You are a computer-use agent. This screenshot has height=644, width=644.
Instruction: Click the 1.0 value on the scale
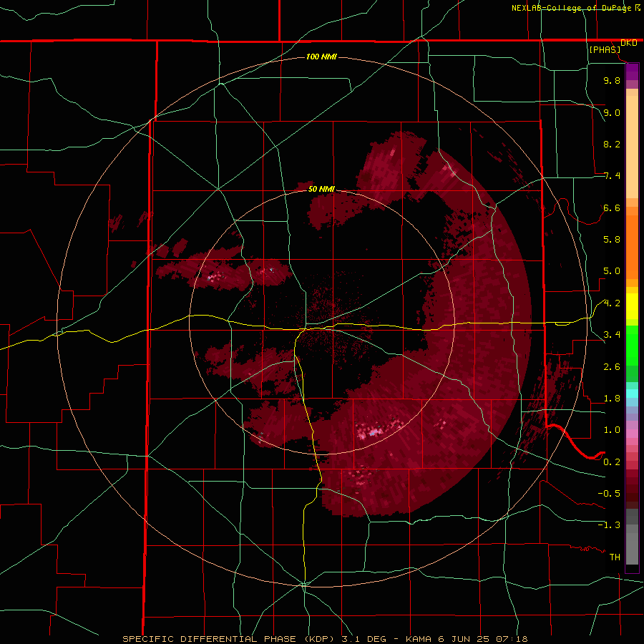click(x=612, y=430)
